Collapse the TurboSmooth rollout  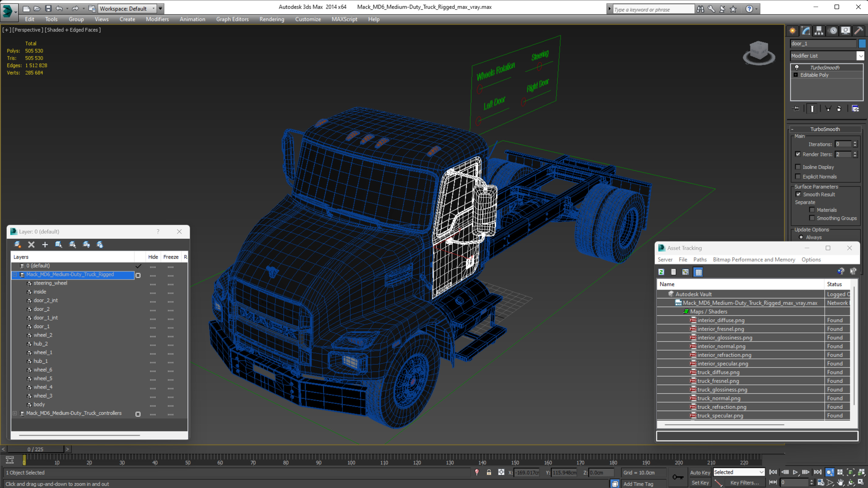coord(825,129)
